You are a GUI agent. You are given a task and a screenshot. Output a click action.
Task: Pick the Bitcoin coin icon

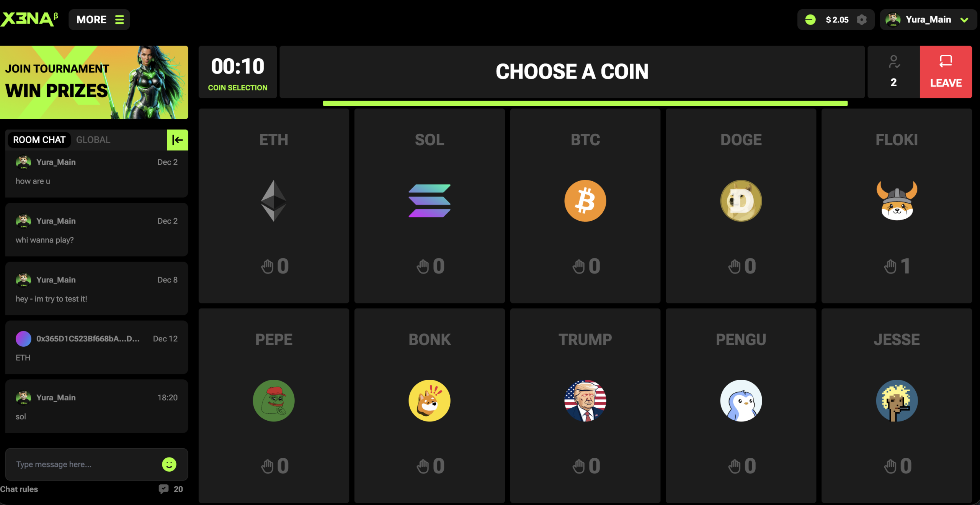pyautogui.click(x=585, y=201)
